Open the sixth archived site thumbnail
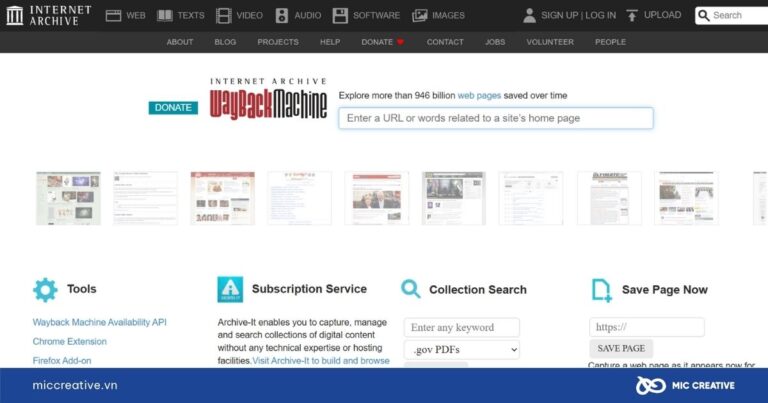Image resolution: width=768 pixels, height=403 pixels. coord(454,198)
